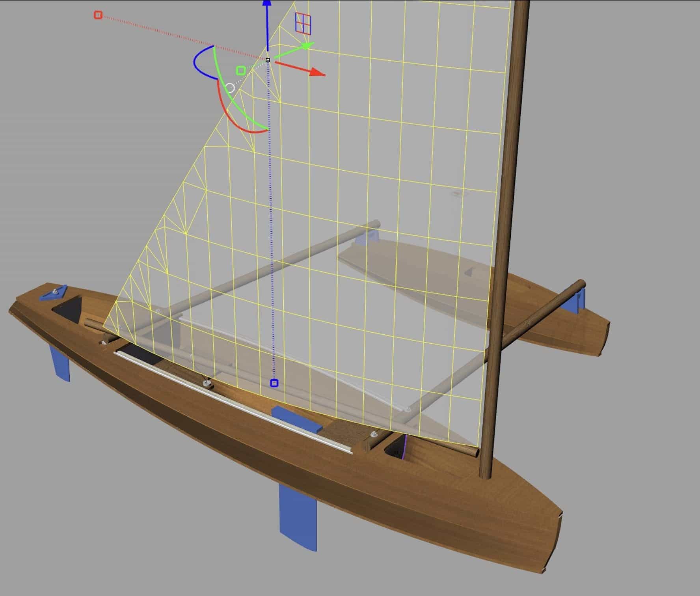Click the gumball origin center point
Image resolution: width=700 pixels, height=596 pixels.
[x=268, y=60]
